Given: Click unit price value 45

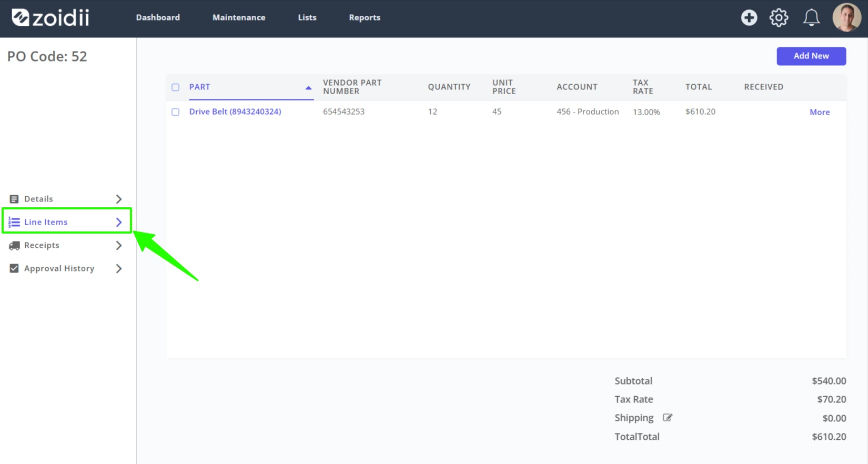Looking at the screenshot, I should (497, 112).
